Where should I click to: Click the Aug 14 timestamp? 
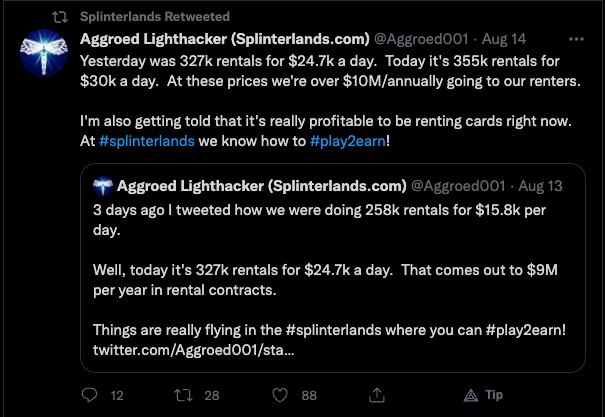504,39
